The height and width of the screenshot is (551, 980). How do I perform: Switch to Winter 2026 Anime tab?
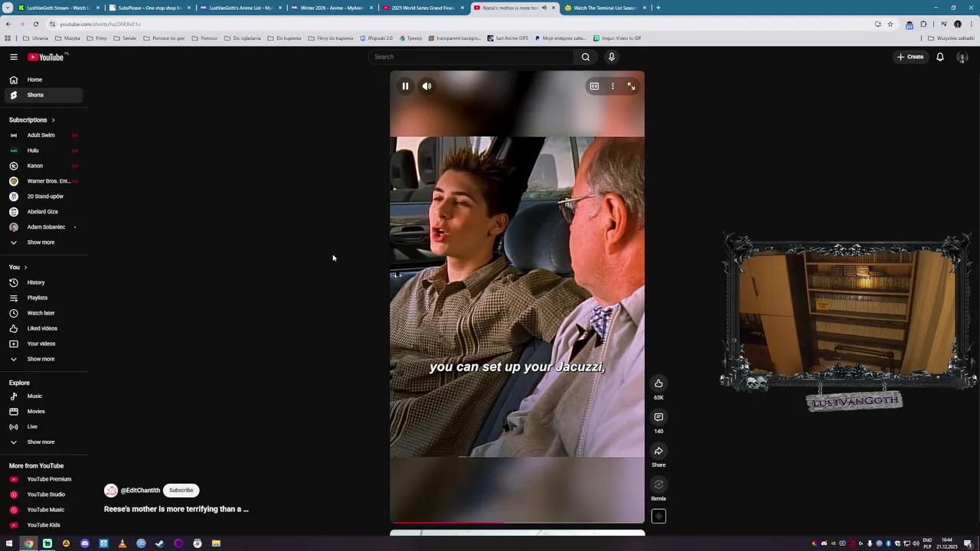point(332,8)
